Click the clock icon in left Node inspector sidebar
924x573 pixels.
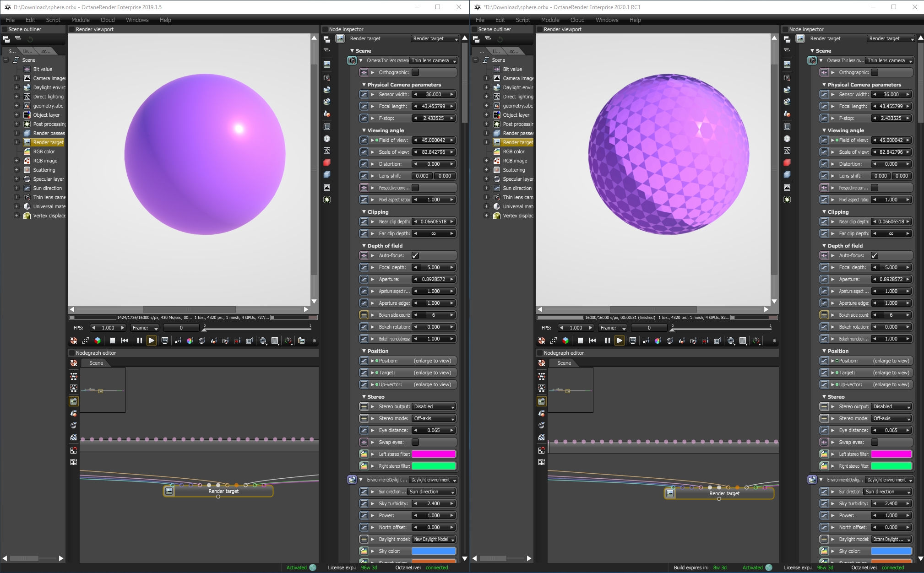point(327,139)
